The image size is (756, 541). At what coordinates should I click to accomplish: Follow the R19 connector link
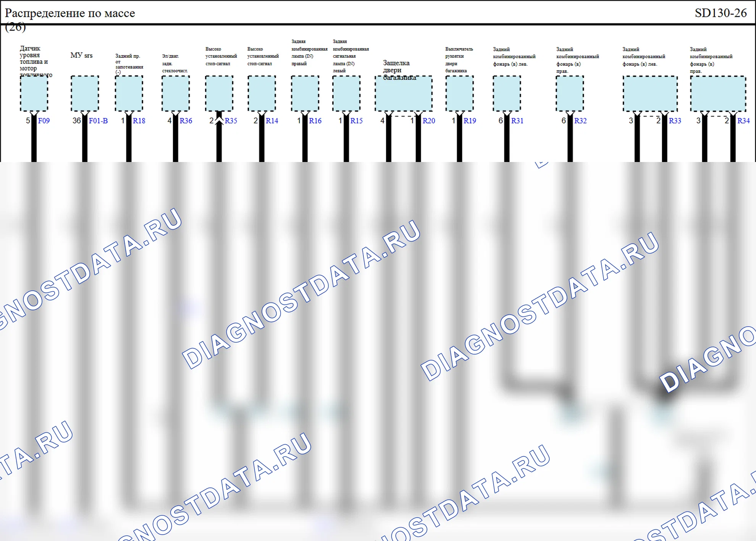(x=470, y=121)
